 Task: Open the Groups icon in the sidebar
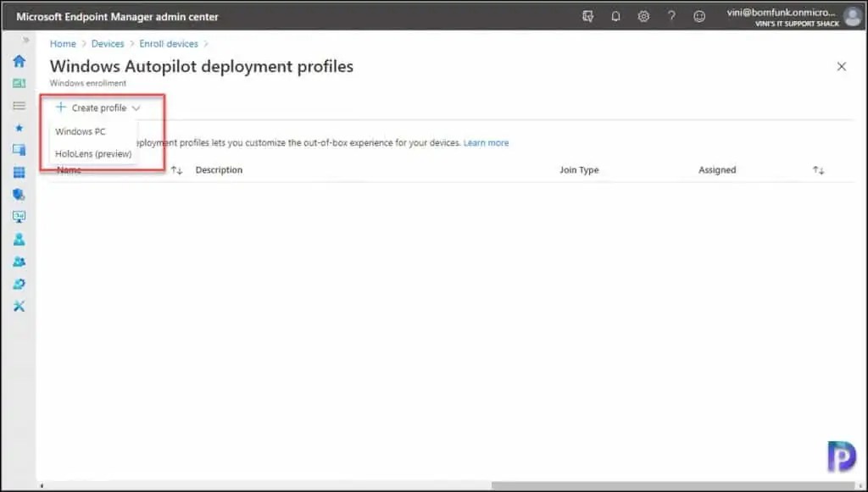[x=19, y=262]
